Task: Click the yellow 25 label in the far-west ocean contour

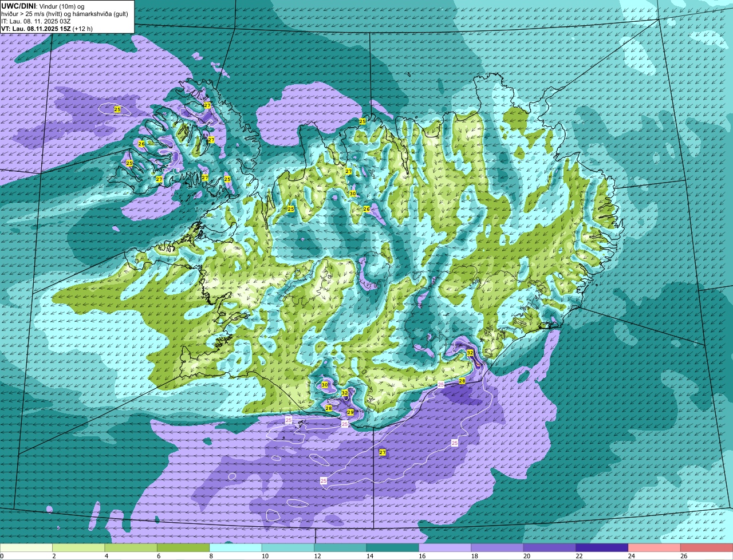Action: (x=117, y=109)
